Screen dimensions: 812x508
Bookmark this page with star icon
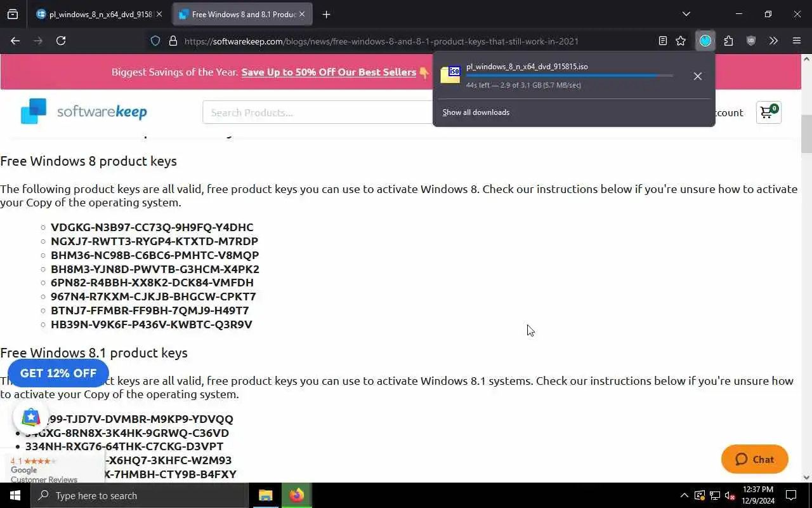(x=681, y=41)
